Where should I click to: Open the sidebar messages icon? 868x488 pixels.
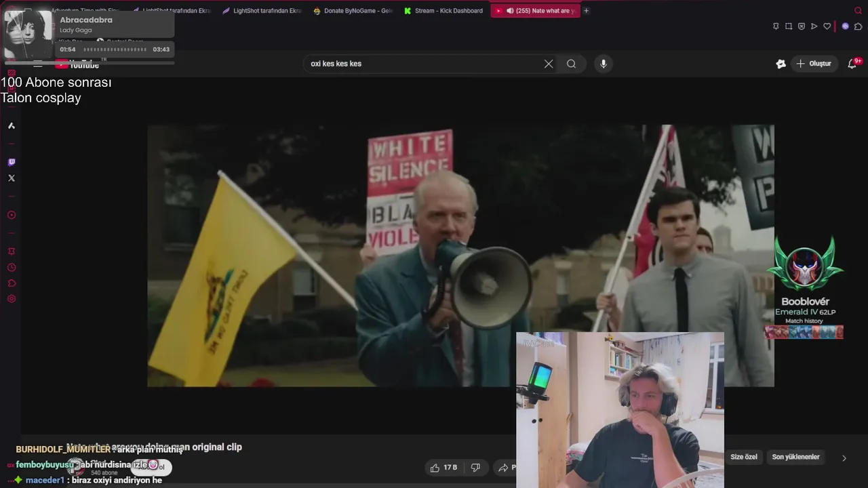[x=12, y=283]
